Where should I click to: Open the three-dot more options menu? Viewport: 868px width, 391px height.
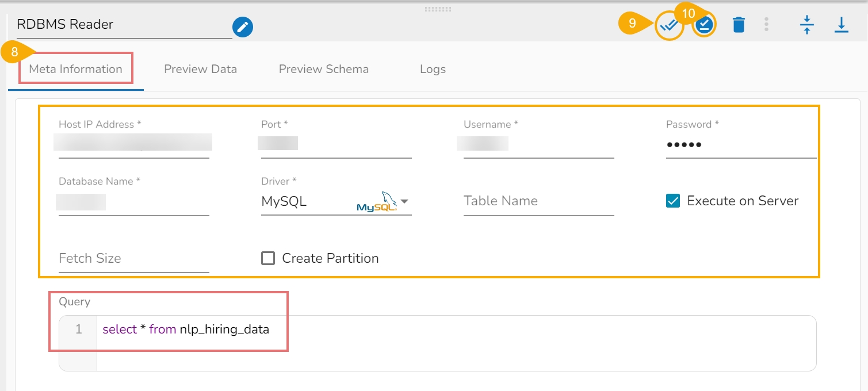[766, 25]
